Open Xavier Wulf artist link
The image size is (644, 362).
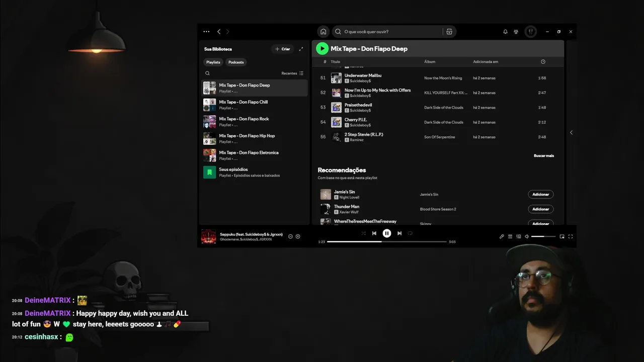[349, 212]
